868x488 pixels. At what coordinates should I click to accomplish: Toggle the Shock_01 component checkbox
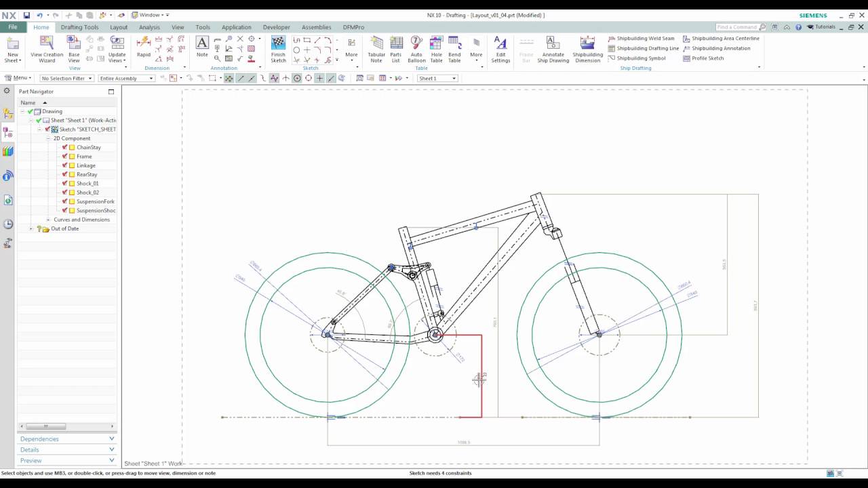(65, 184)
